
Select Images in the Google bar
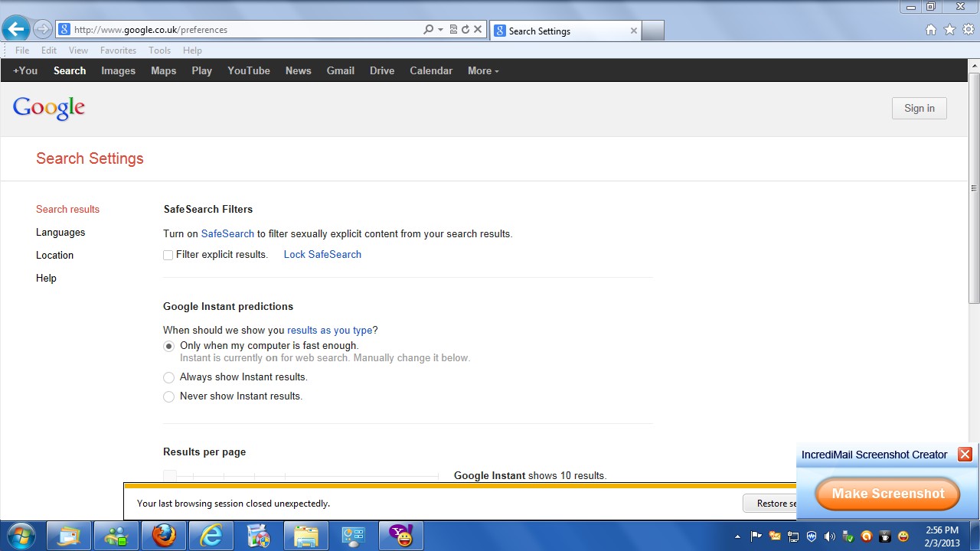click(118, 70)
